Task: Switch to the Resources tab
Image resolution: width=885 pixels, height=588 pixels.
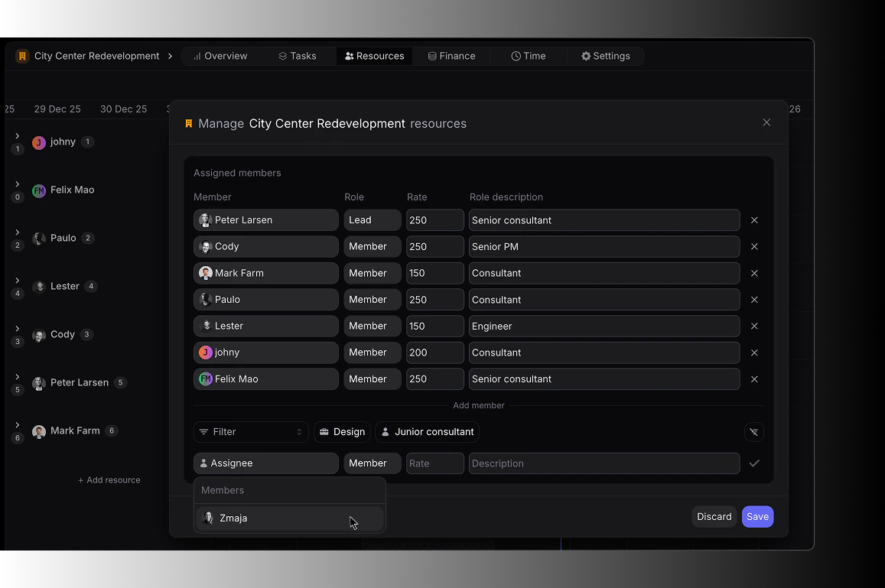Action: click(x=374, y=55)
